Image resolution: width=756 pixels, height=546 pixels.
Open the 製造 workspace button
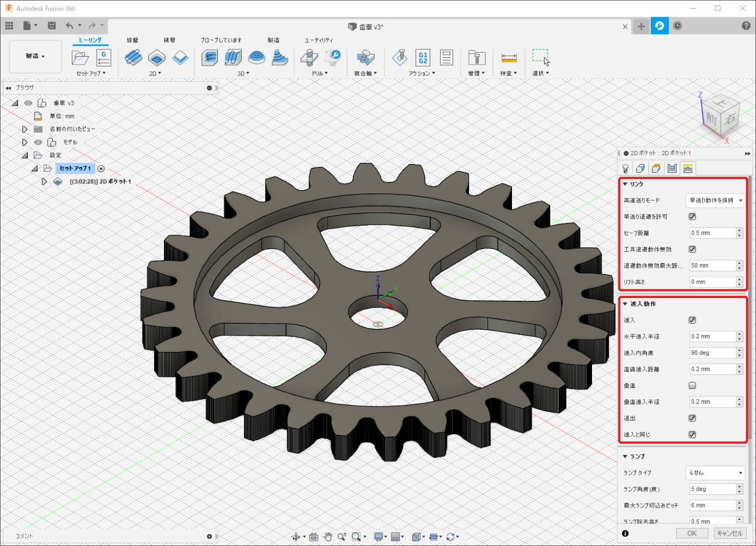click(x=35, y=56)
